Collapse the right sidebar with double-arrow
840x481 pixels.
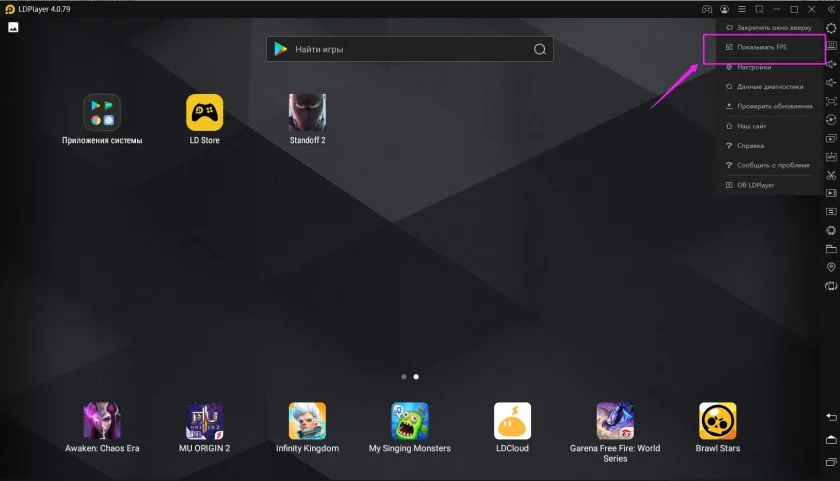pyautogui.click(x=831, y=9)
